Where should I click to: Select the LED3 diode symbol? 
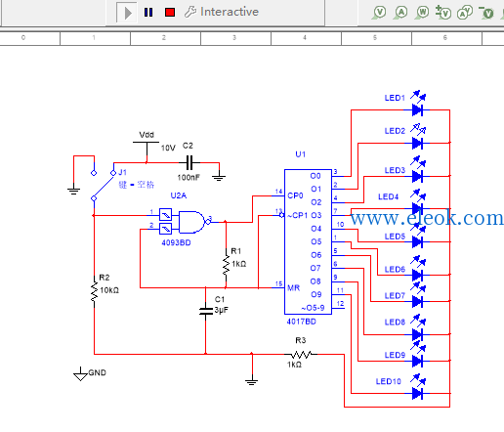click(x=417, y=176)
